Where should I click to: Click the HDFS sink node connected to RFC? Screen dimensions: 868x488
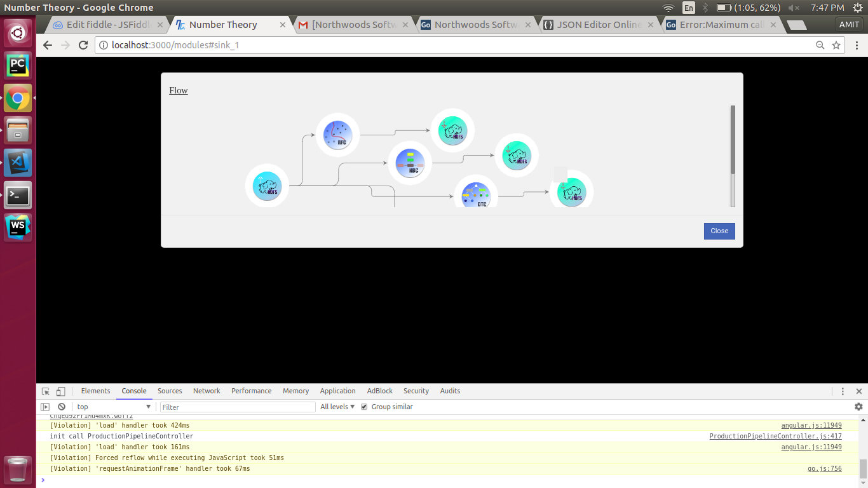pos(452,130)
